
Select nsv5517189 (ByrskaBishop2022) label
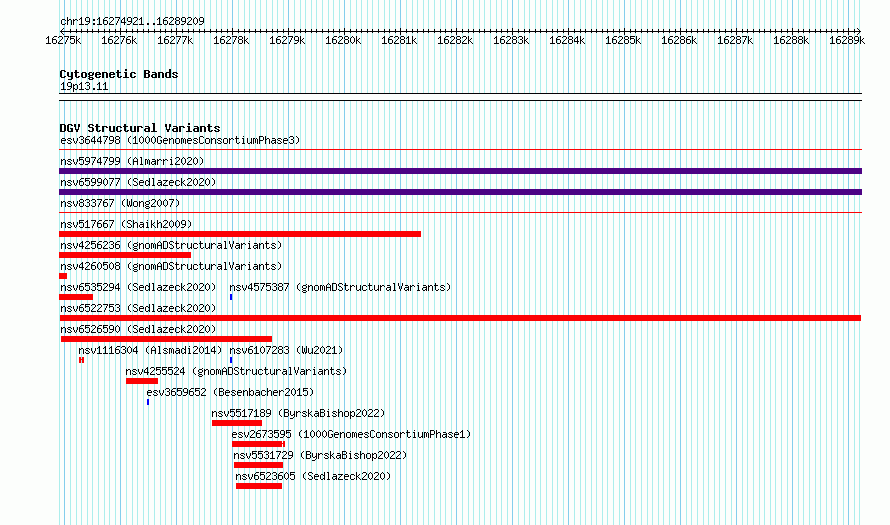(x=298, y=413)
